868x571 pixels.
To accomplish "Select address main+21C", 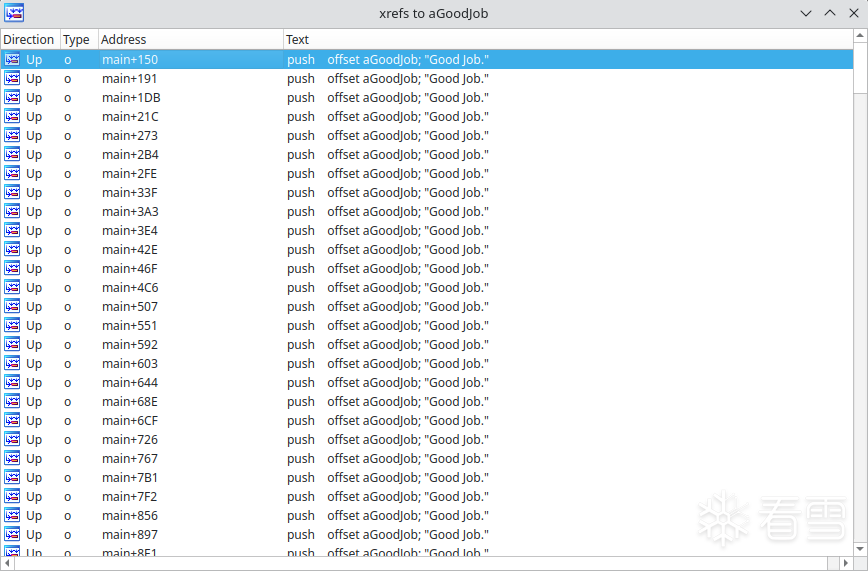I will click(x=130, y=116).
